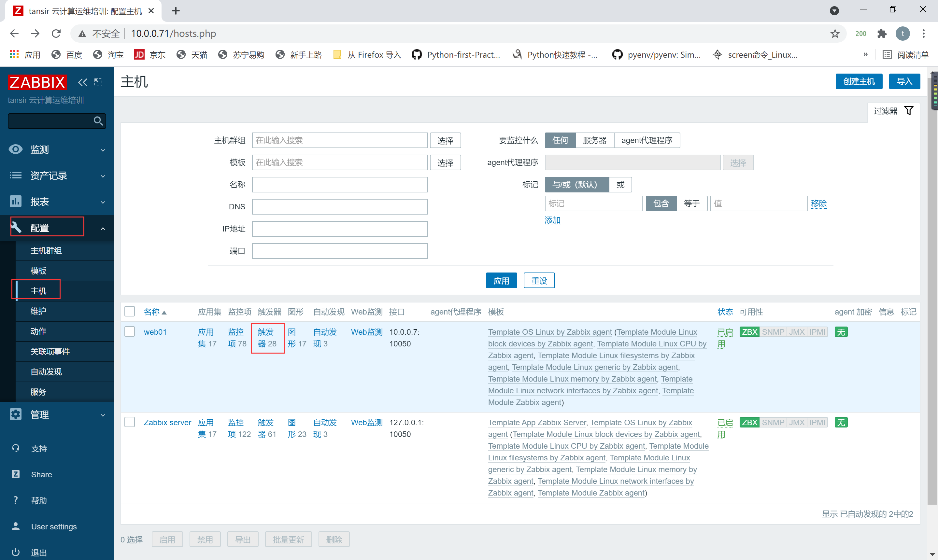
Task: Tick the select-all hosts checkbox
Action: pyautogui.click(x=130, y=311)
